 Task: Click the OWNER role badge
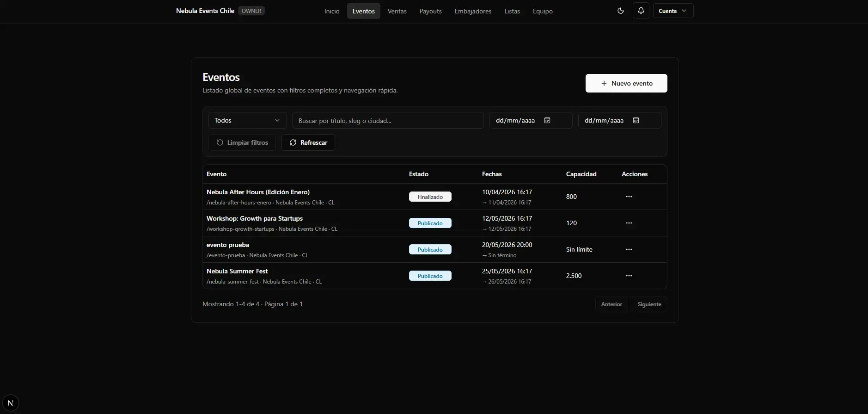tap(251, 11)
